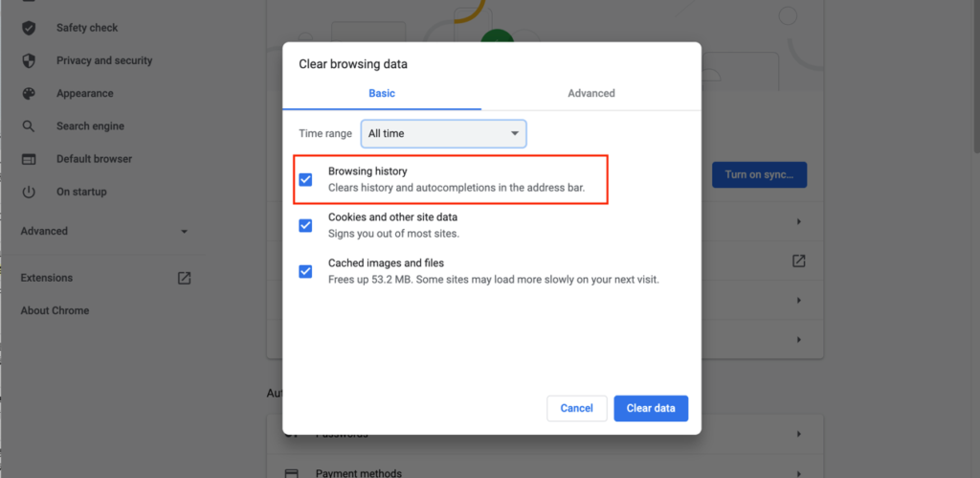Expand the Payment methods row arrow
Screen dimensions: 980x478
(798, 473)
